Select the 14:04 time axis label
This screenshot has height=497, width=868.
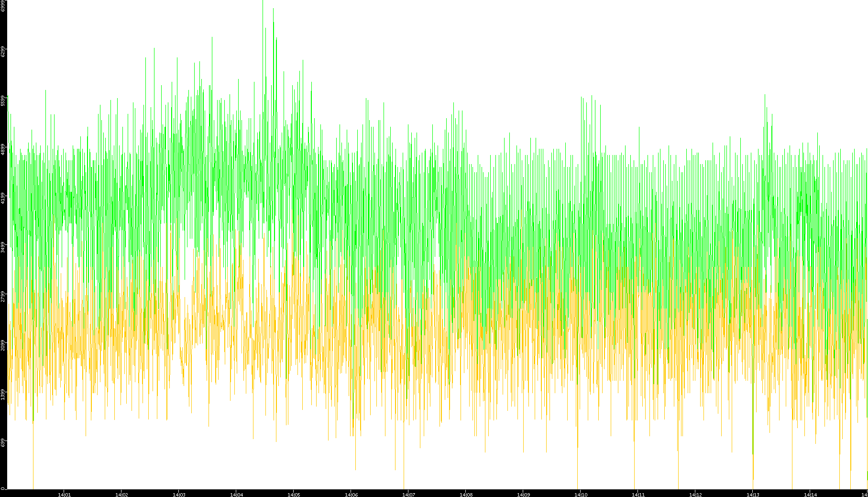point(236,494)
